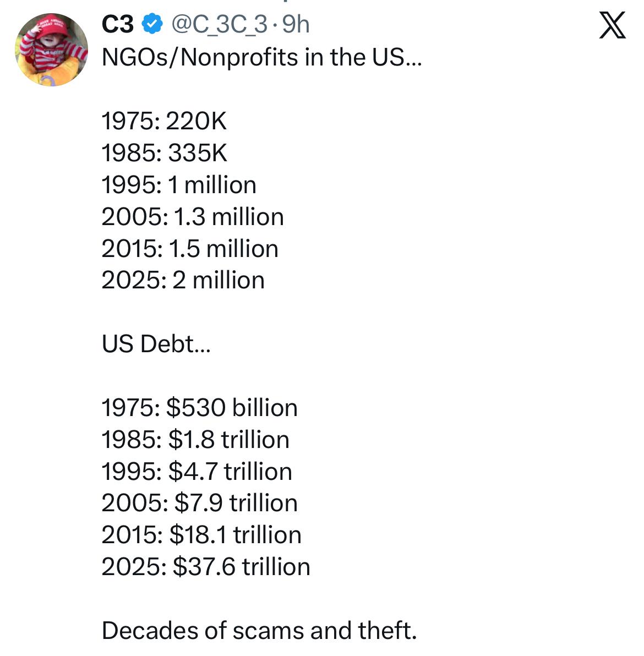Screen dimensions: 644x656
Task: Click the blue verified checkmark badge
Action: 152,24
